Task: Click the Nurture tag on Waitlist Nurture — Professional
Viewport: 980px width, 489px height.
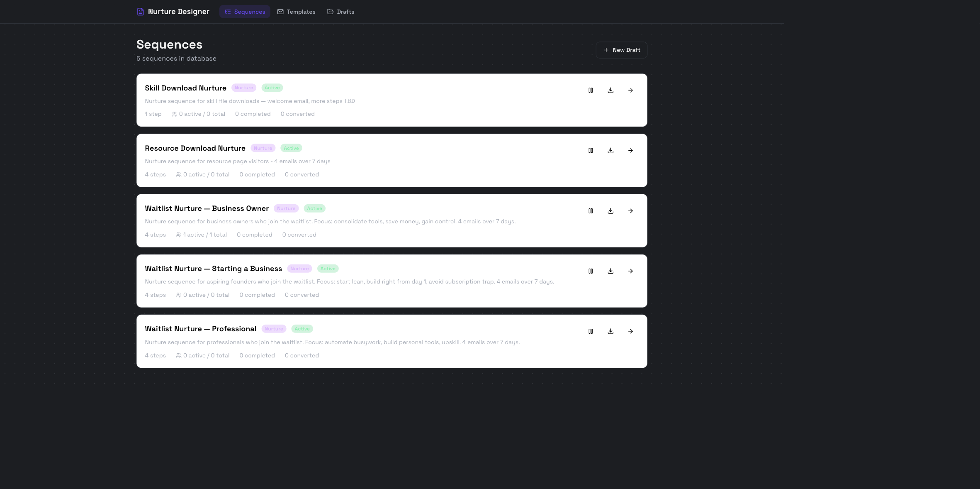Action: [x=274, y=329]
